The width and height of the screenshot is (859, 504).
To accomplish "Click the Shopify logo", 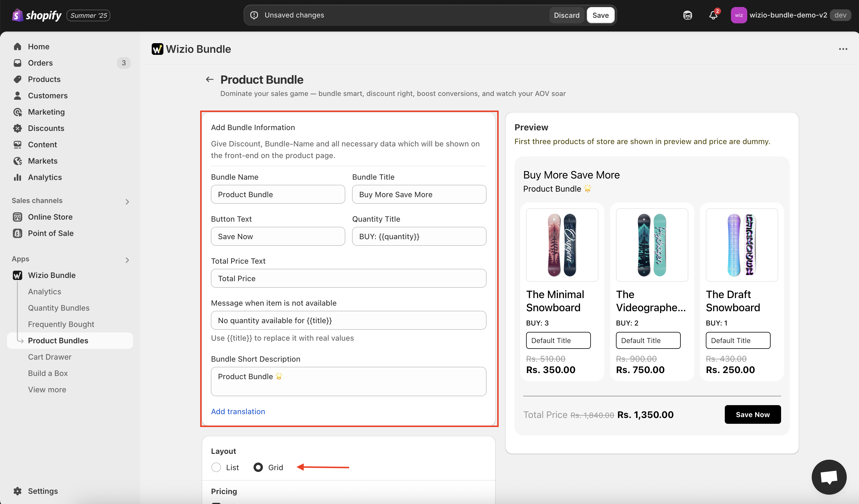I will click(36, 15).
